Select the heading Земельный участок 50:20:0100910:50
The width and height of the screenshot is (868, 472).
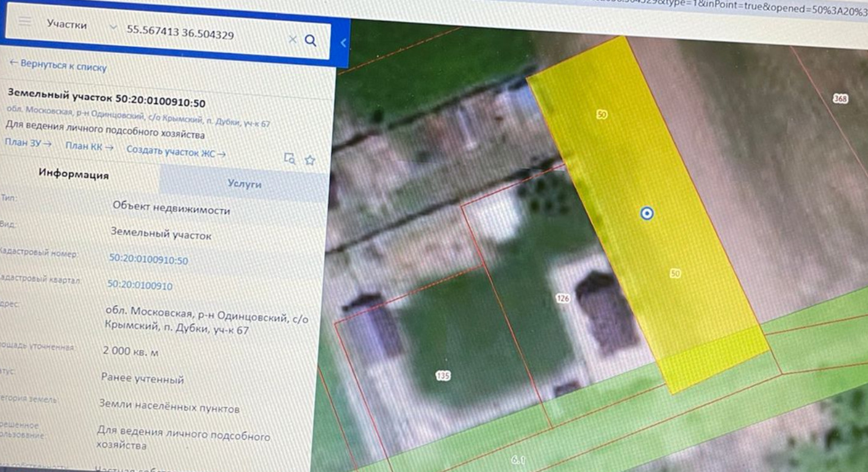[106, 98]
